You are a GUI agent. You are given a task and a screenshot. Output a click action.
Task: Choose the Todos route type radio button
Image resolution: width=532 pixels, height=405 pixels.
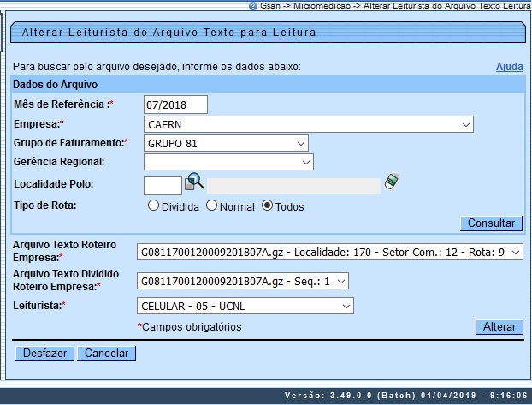268,206
